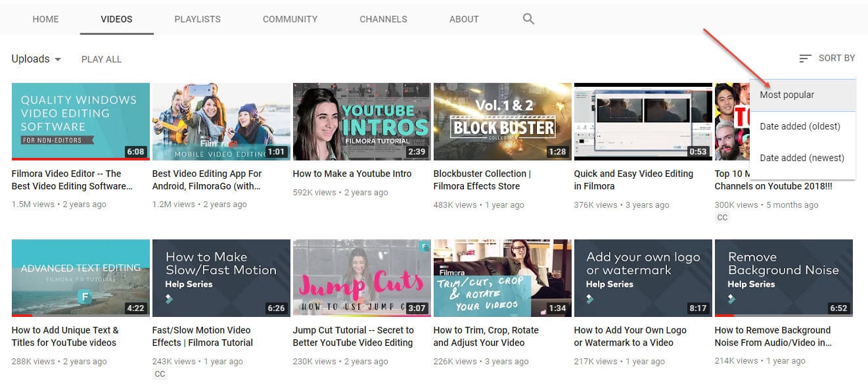Open the YouTube Intros thumbnail
868x386 pixels.
click(362, 122)
